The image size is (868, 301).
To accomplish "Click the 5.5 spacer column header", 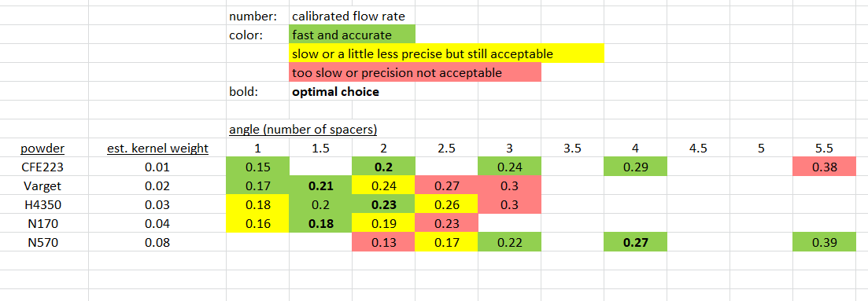I will click(x=824, y=149).
